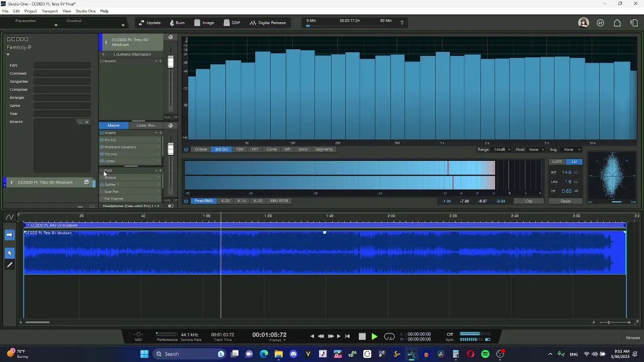Open the Transport menu

tap(50, 11)
